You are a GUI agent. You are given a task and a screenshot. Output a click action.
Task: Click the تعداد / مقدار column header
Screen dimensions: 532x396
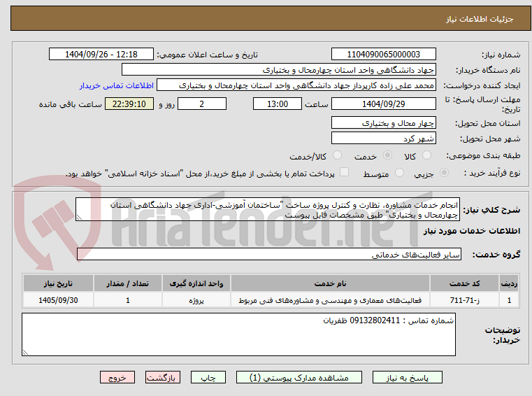pyautogui.click(x=127, y=283)
